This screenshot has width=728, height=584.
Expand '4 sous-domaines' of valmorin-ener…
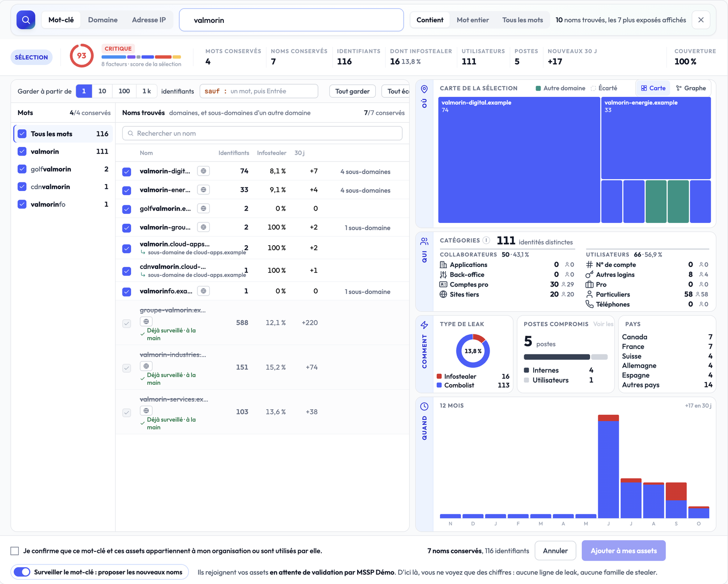pos(365,190)
